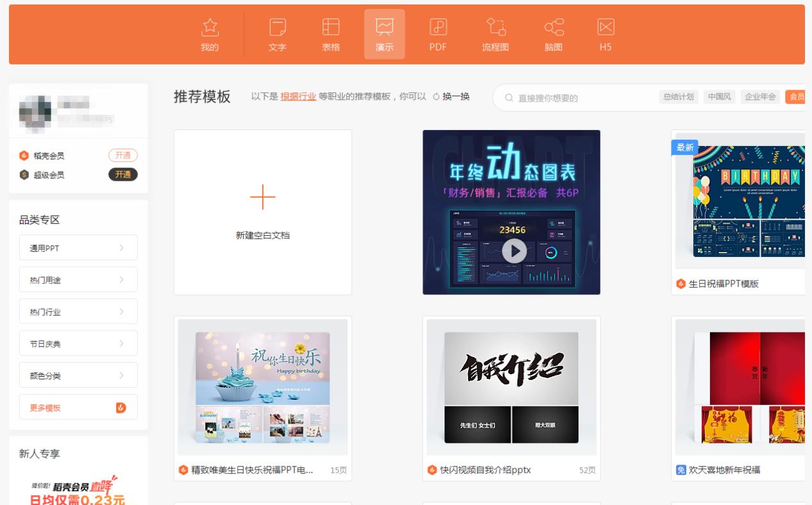
Task: Expand the 通用PPT category
Action: pyautogui.click(x=78, y=248)
